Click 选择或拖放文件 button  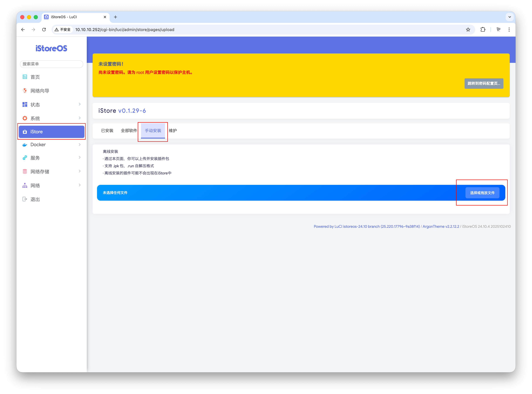click(x=482, y=193)
